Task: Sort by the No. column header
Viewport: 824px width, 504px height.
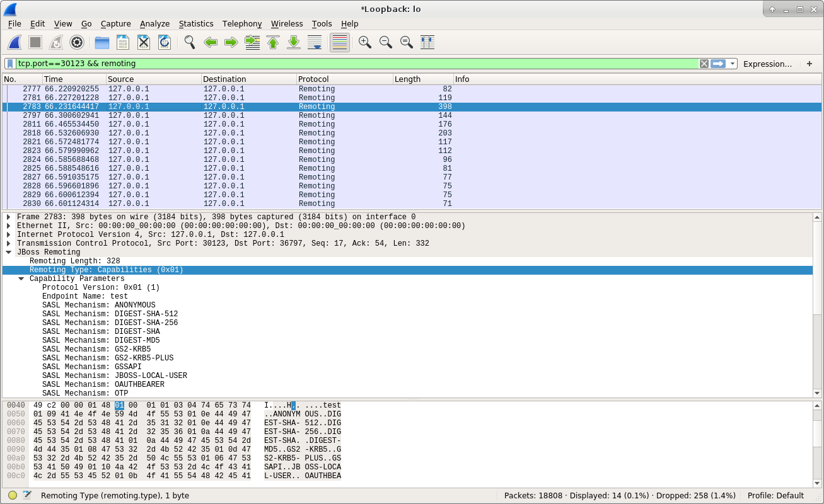Action: (22, 79)
